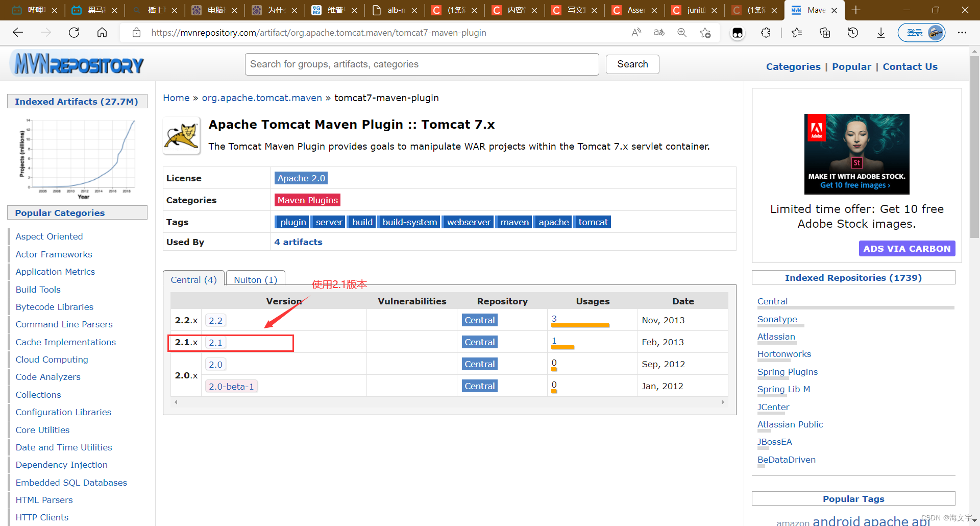The width and height of the screenshot is (980, 526).
Task: Open the Popular navigation link
Action: (x=851, y=66)
